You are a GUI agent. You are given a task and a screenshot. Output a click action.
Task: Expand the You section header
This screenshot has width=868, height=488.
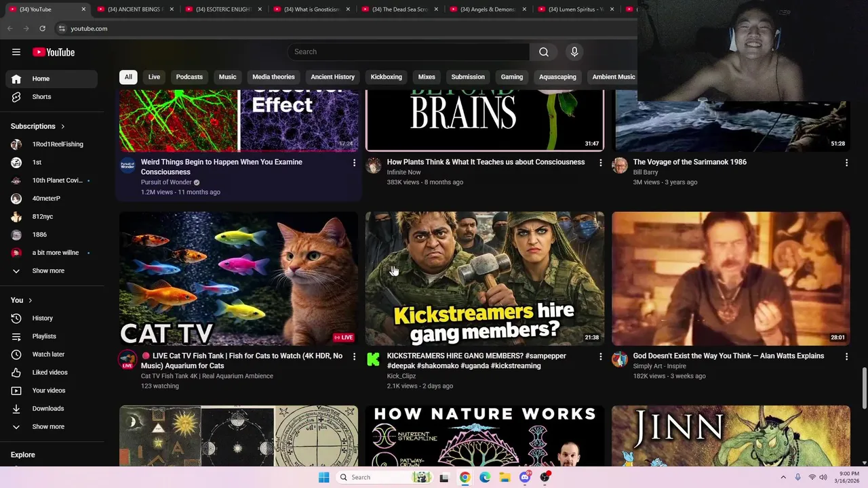click(x=22, y=300)
